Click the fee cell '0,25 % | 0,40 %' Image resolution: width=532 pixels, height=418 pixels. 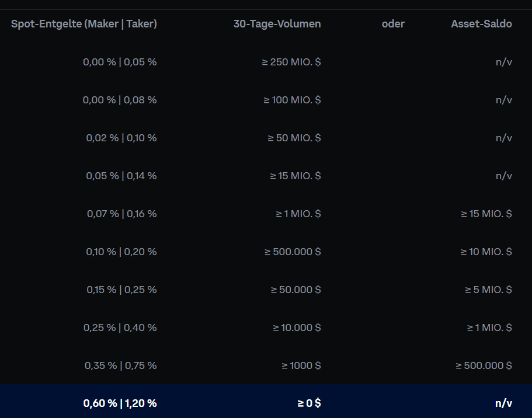pyautogui.click(x=120, y=328)
